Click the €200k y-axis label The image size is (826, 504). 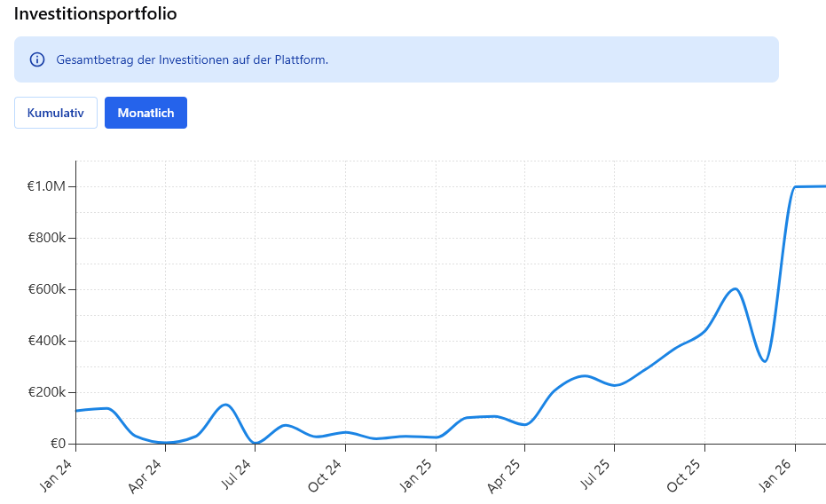click(x=46, y=392)
